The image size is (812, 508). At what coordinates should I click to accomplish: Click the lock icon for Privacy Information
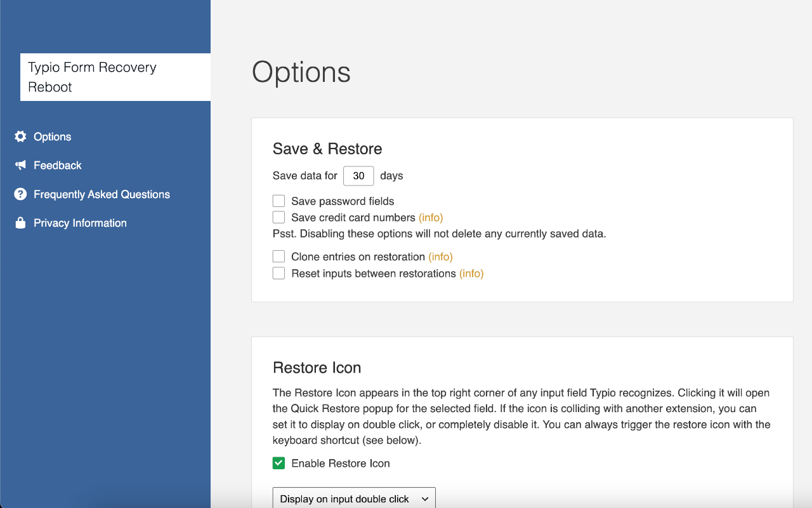[20, 223]
